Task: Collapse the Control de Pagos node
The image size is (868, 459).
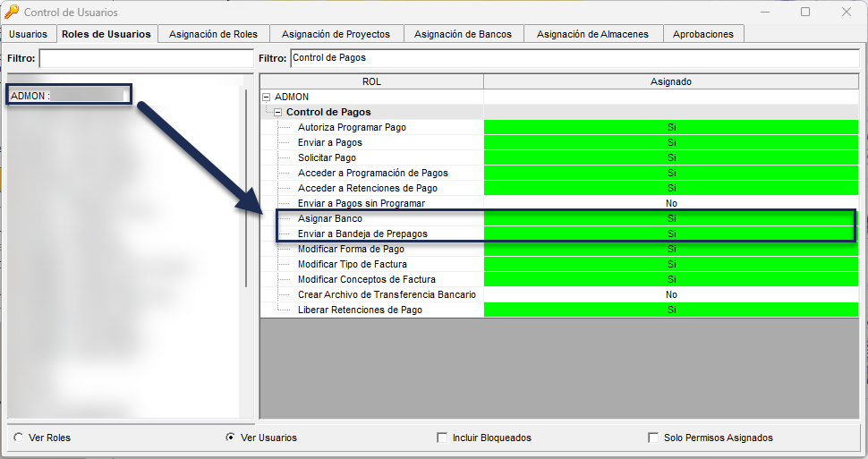Action: point(277,113)
